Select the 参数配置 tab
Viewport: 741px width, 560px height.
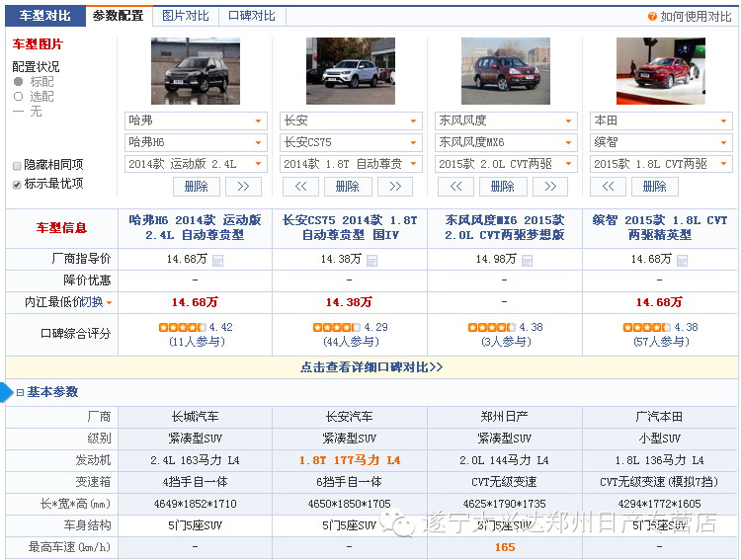119,16
